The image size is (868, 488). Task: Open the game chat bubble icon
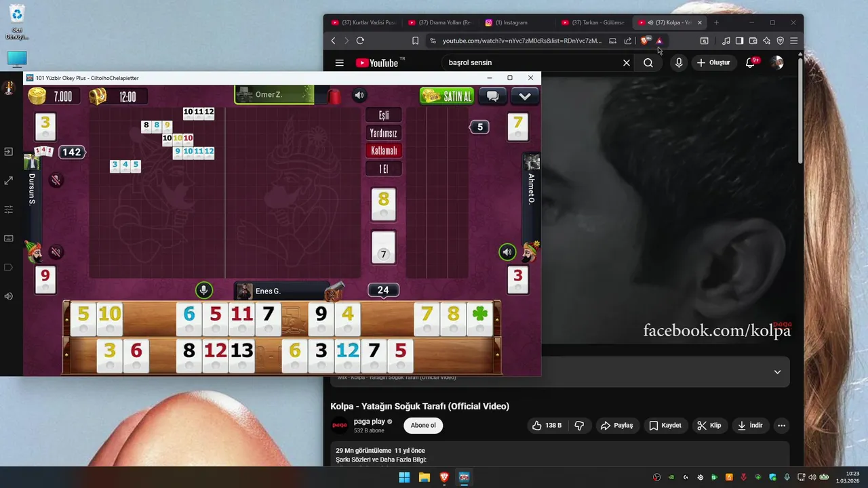(493, 96)
